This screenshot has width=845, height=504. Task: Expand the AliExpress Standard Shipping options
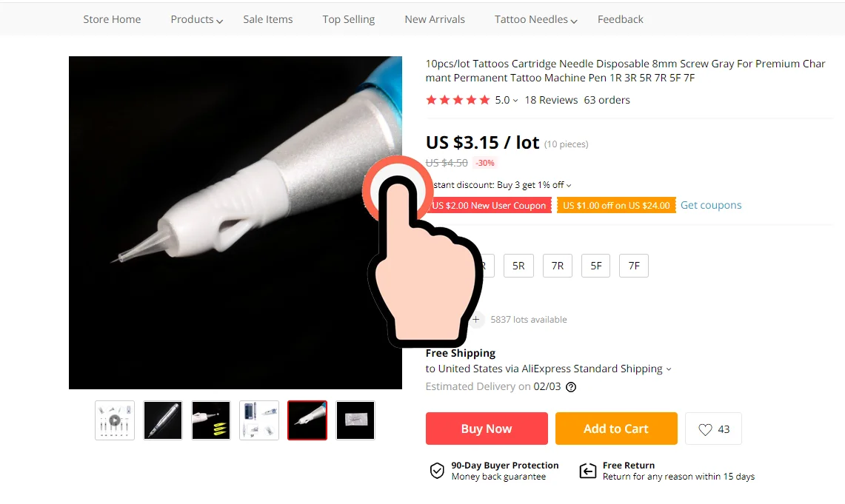669,369
